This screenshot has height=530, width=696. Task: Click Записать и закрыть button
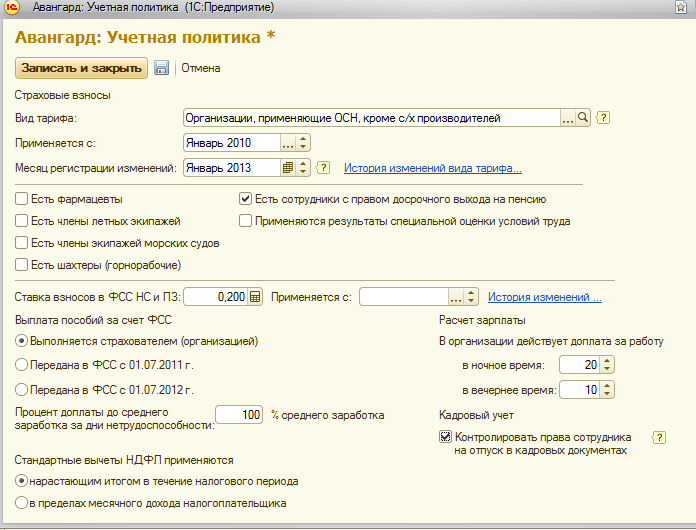81,68
